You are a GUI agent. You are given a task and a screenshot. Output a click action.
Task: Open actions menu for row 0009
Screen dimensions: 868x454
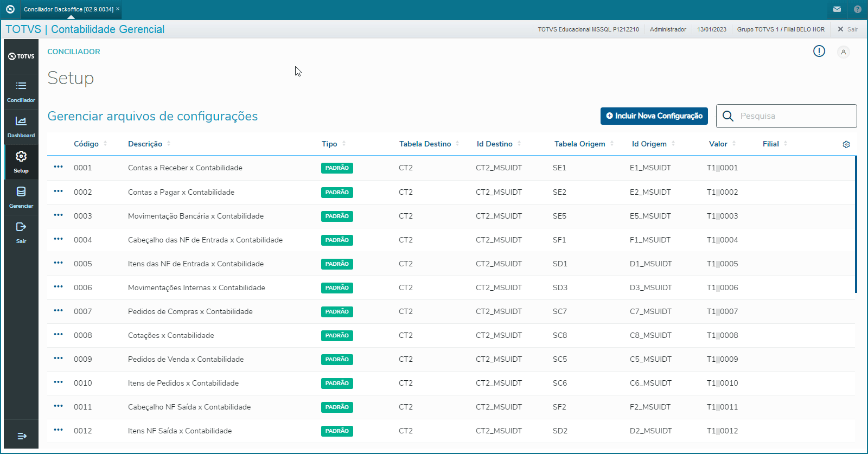[59, 359]
